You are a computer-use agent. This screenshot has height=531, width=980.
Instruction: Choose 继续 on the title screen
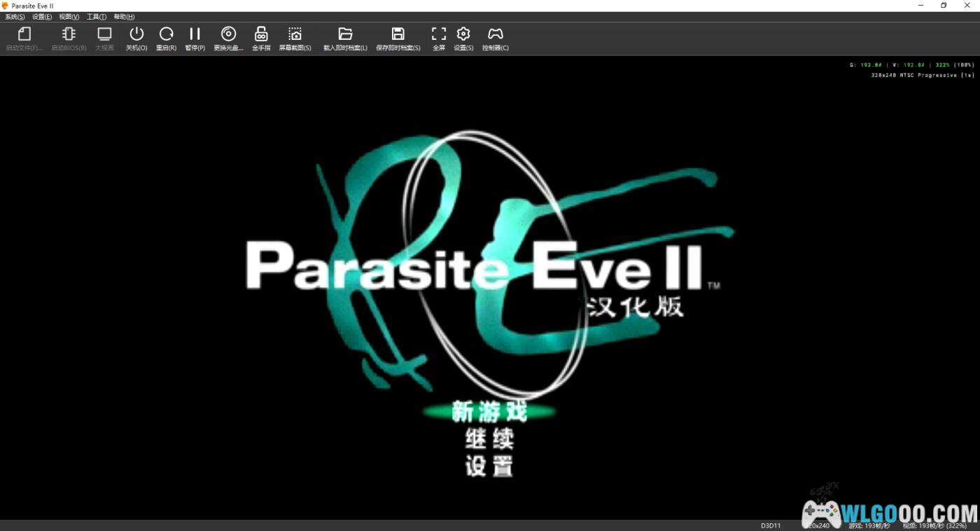point(489,439)
